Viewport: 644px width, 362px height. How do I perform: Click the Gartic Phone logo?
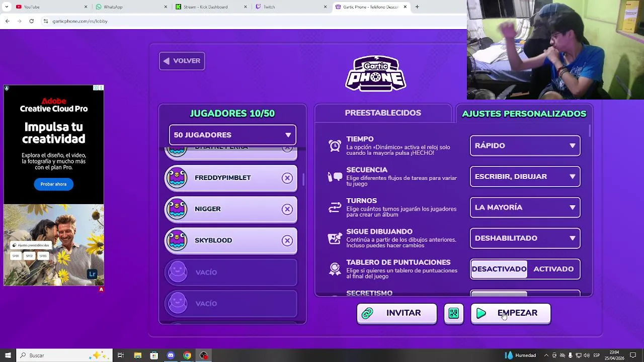tap(375, 73)
